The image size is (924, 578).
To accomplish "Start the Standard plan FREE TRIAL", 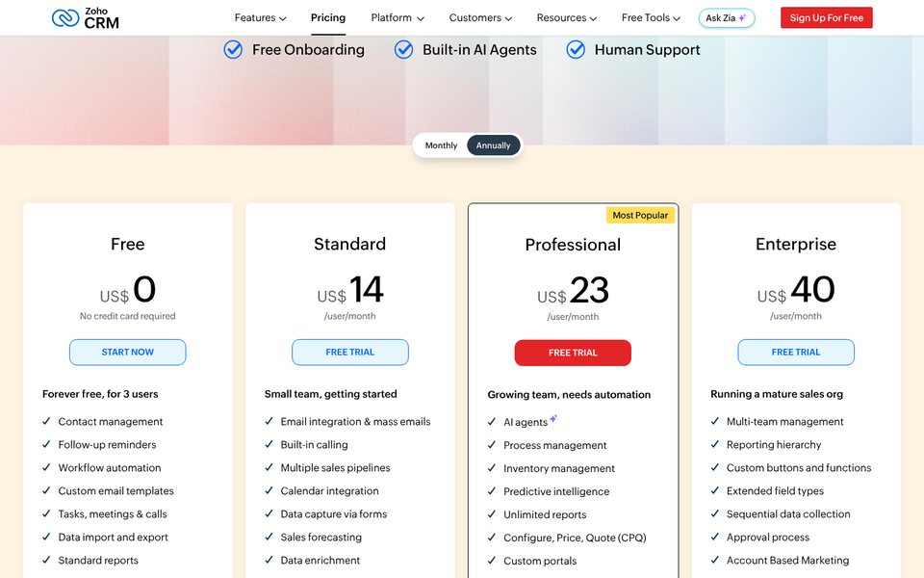I will [350, 353].
